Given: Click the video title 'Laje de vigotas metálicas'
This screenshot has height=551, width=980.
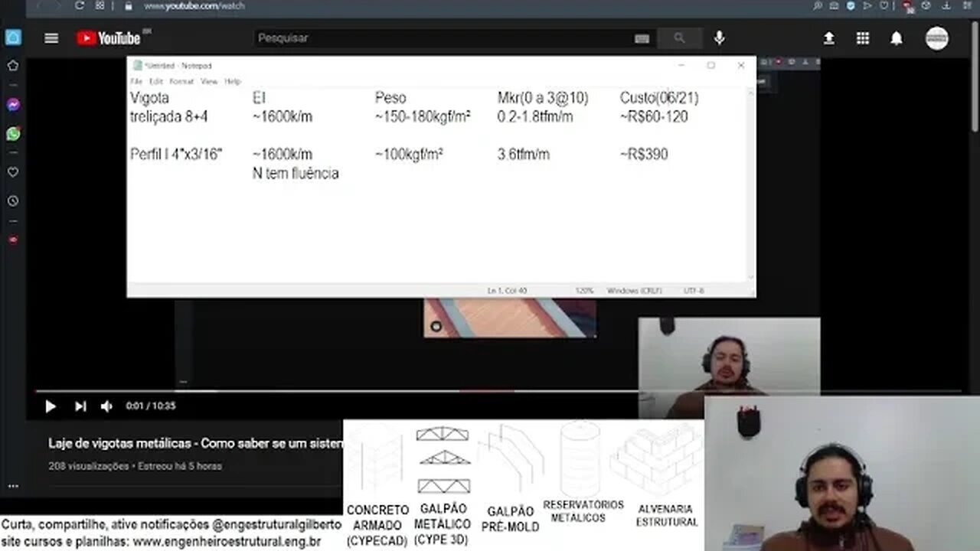Looking at the screenshot, I should click(195, 444).
